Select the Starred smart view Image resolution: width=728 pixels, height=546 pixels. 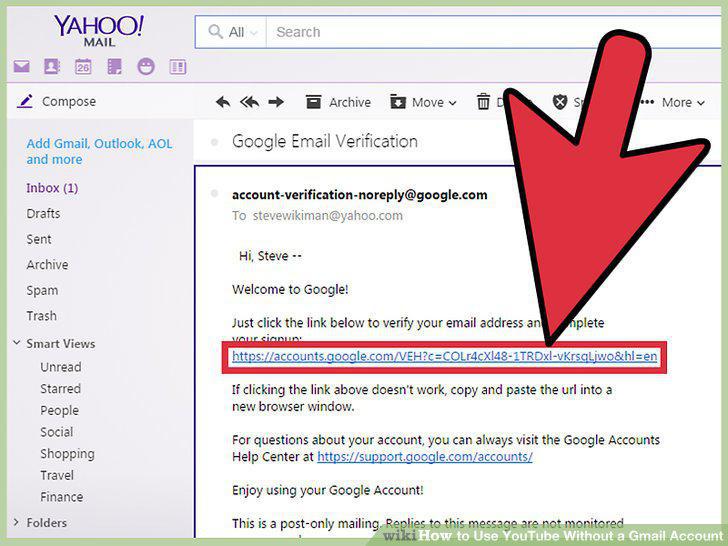[x=60, y=389]
